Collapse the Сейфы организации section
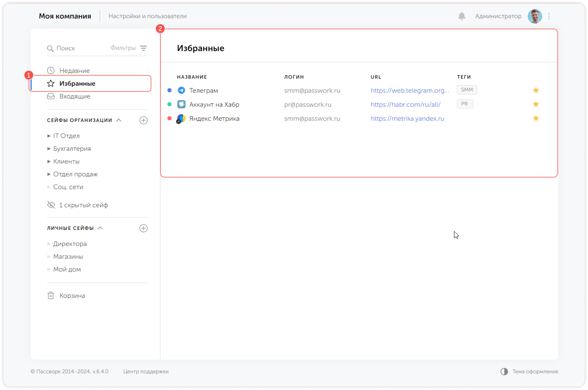The width and height of the screenshot is (588, 390). point(119,120)
